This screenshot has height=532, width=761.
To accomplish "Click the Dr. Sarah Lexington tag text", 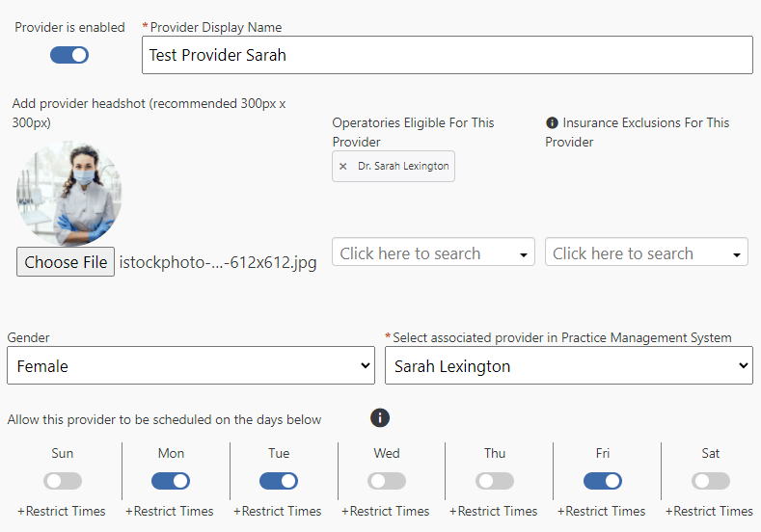I will pyautogui.click(x=403, y=166).
